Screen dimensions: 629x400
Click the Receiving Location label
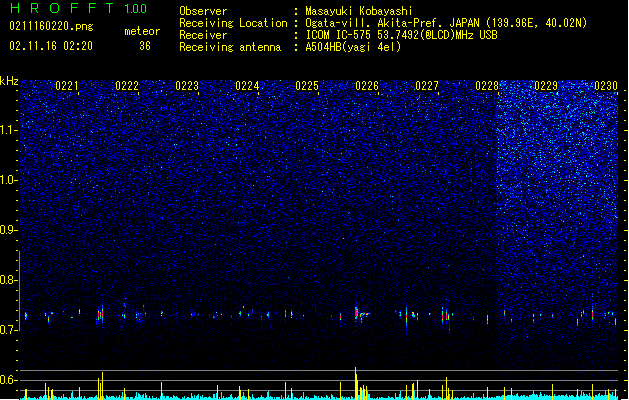pos(233,23)
